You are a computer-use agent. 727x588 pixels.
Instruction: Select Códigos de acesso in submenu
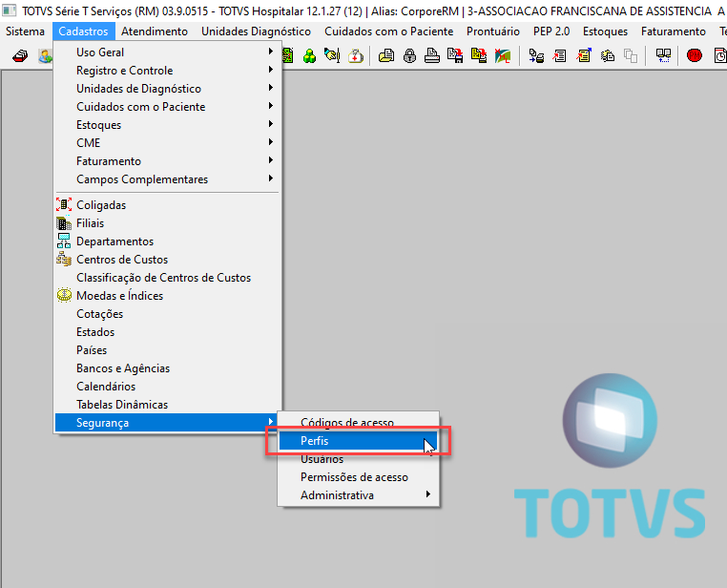click(x=359, y=423)
